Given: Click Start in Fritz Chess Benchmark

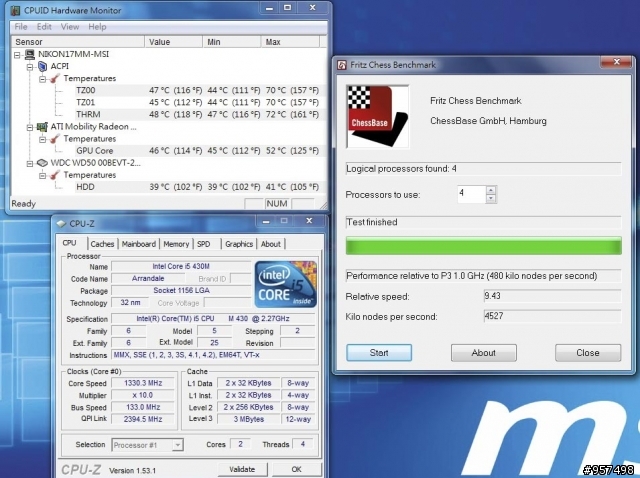Looking at the screenshot, I should click(379, 353).
